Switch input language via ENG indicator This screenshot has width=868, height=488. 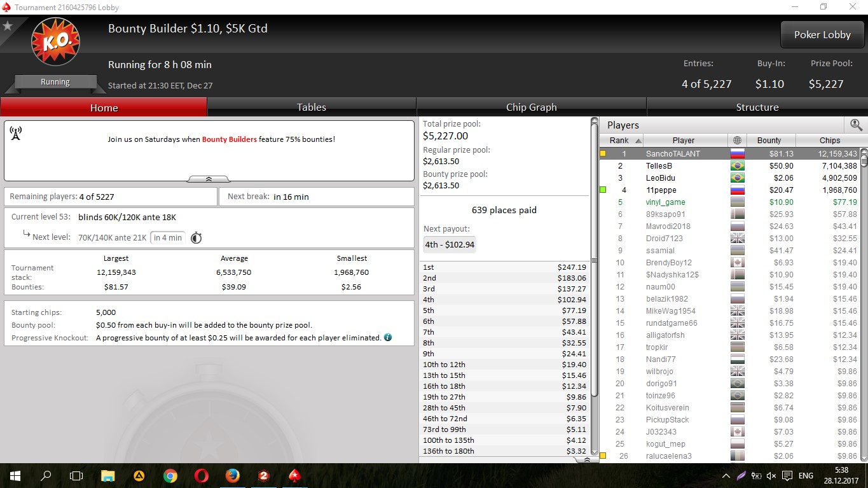click(x=806, y=476)
